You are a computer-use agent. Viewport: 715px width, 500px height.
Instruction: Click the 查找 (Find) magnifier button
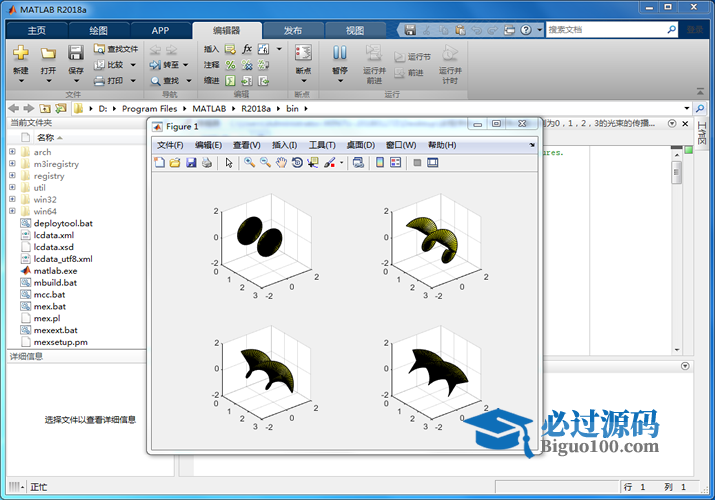[x=165, y=81]
